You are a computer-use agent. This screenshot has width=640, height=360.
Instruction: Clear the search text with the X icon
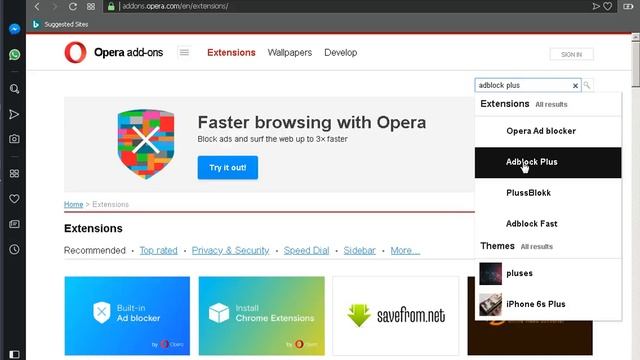[575, 86]
